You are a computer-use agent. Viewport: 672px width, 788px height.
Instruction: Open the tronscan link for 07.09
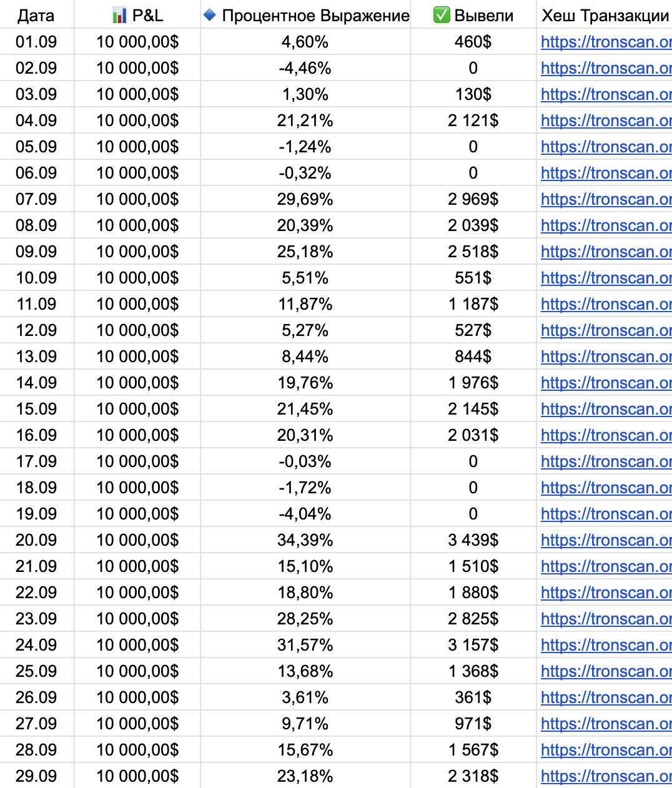pyautogui.click(x=605, y=199)
